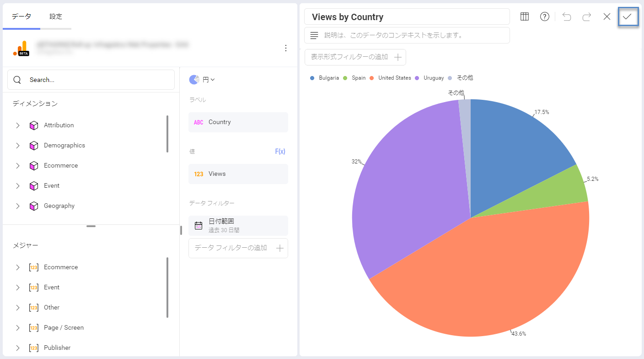644x359 pixels.
Task: Click the calendar icon in date filter
Action: (199, 225)
